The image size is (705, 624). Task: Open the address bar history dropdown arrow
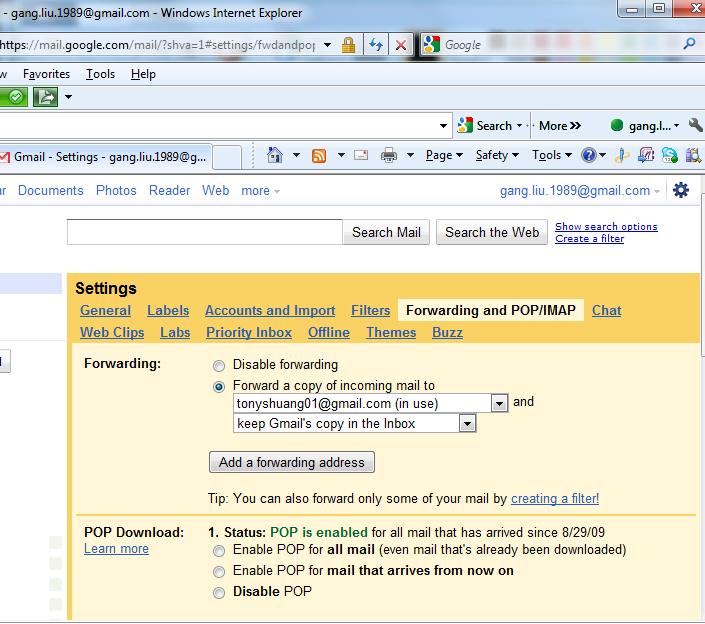click(327, 45)
